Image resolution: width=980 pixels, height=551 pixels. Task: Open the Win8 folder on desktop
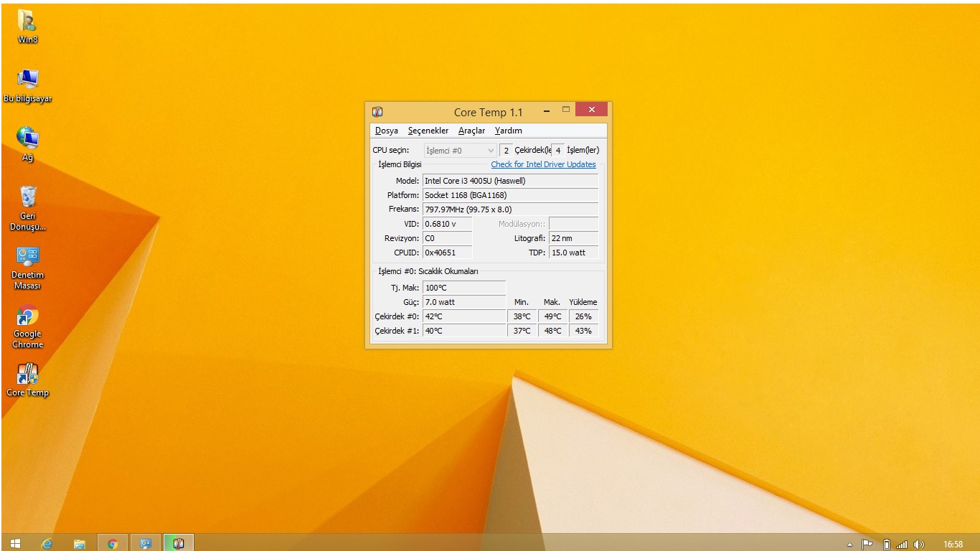pyautogui.click(x=27, y=22)
